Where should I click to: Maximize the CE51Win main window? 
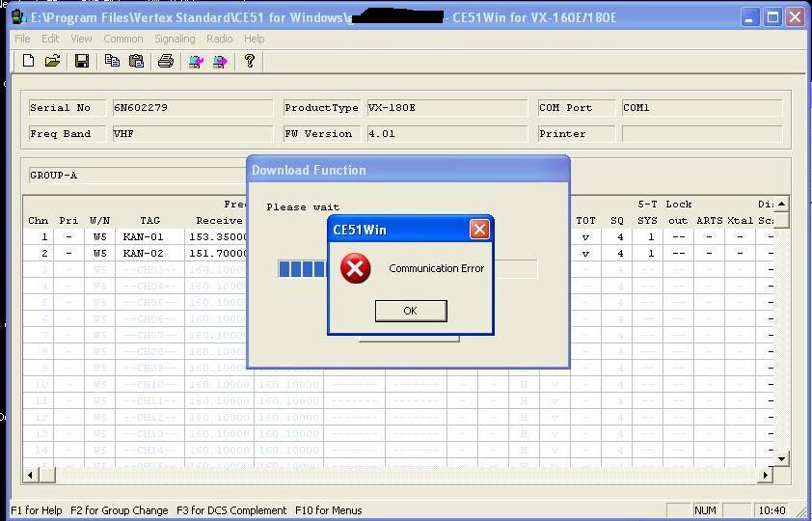(x=772, y=17)
